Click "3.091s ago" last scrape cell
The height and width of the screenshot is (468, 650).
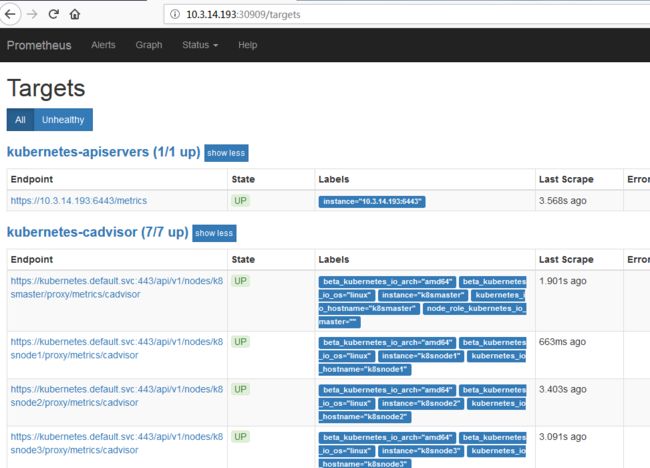[x=563, y=436]
